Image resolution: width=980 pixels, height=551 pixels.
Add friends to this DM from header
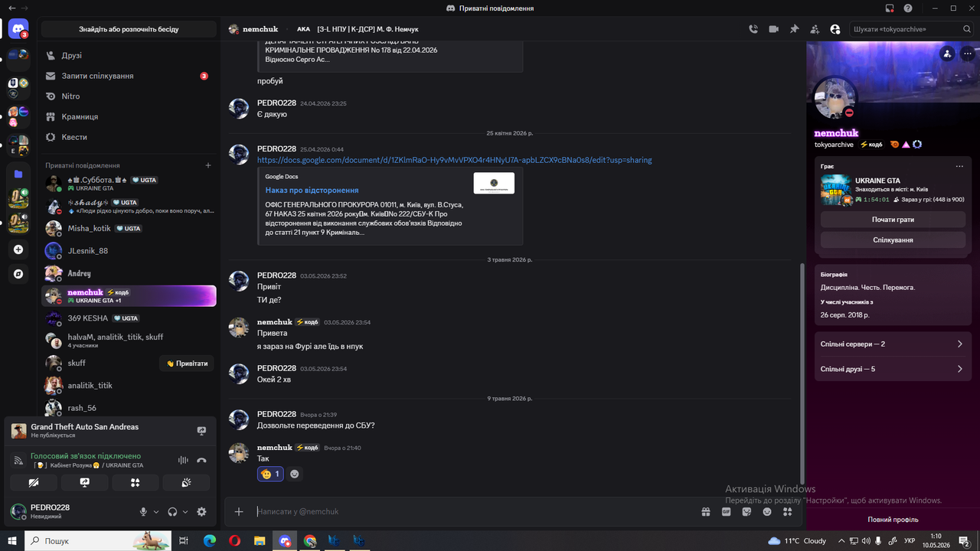tap(815, 29)
